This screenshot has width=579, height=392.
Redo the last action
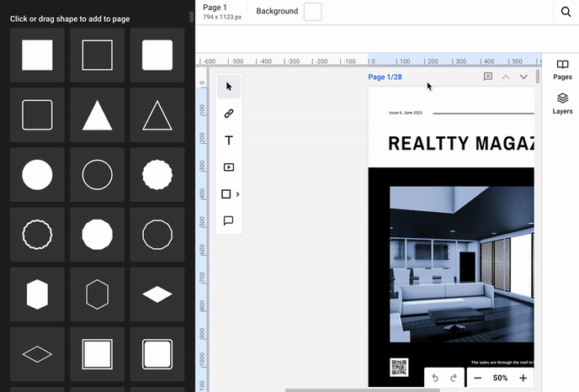pos(454,378)
